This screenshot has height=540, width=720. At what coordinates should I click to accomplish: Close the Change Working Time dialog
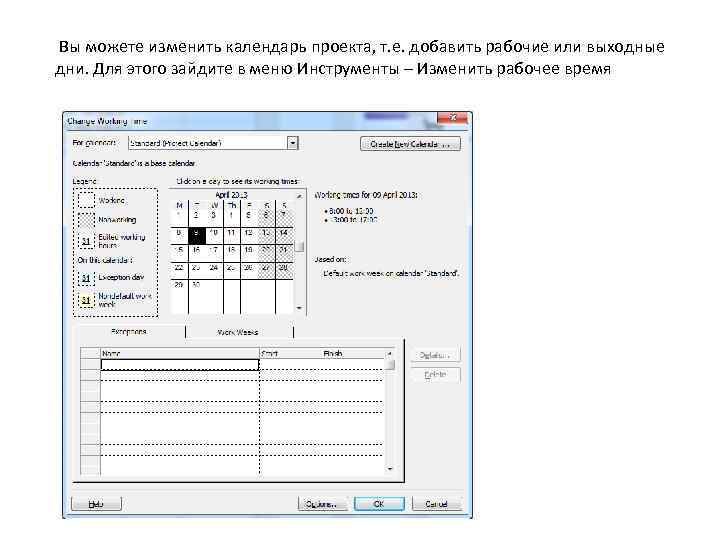click(x=453, y=118)
